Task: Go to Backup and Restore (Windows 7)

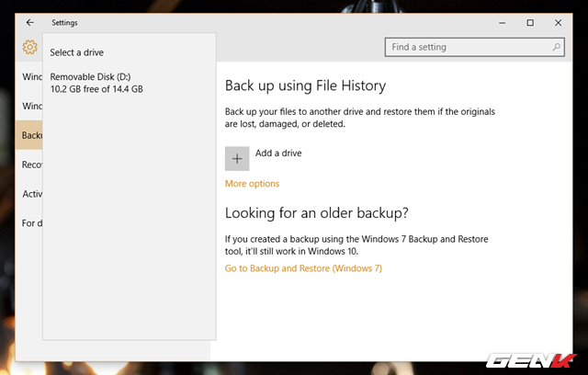Action: click(303, 268)
